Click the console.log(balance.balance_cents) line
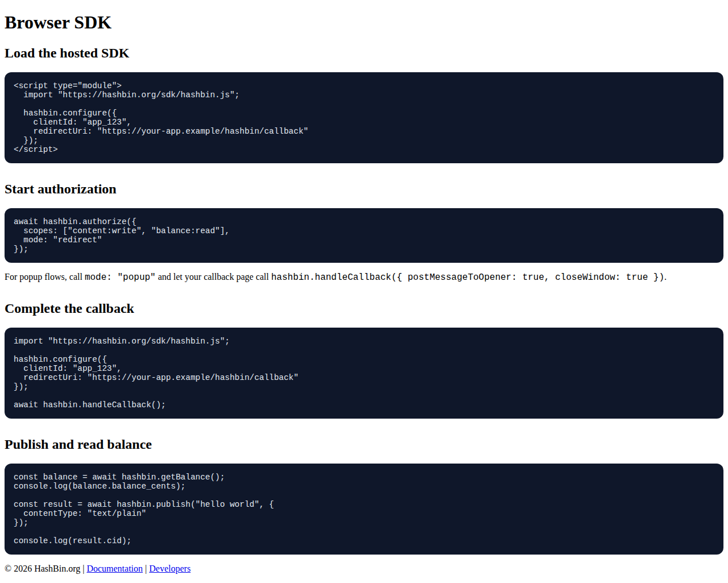Viewport: 728px width, 583px height. coord(100,486)
